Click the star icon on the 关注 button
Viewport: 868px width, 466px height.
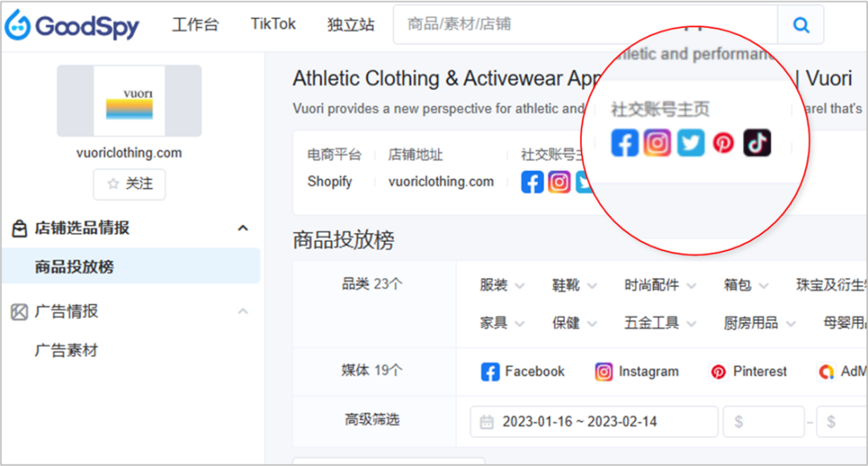pos(113,184)
